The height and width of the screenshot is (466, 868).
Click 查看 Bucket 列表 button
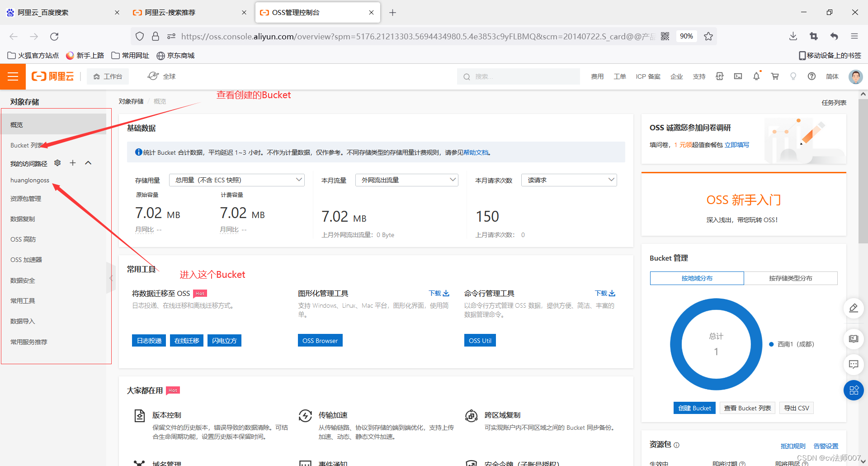pyautogui.click(x=747, y=408)
